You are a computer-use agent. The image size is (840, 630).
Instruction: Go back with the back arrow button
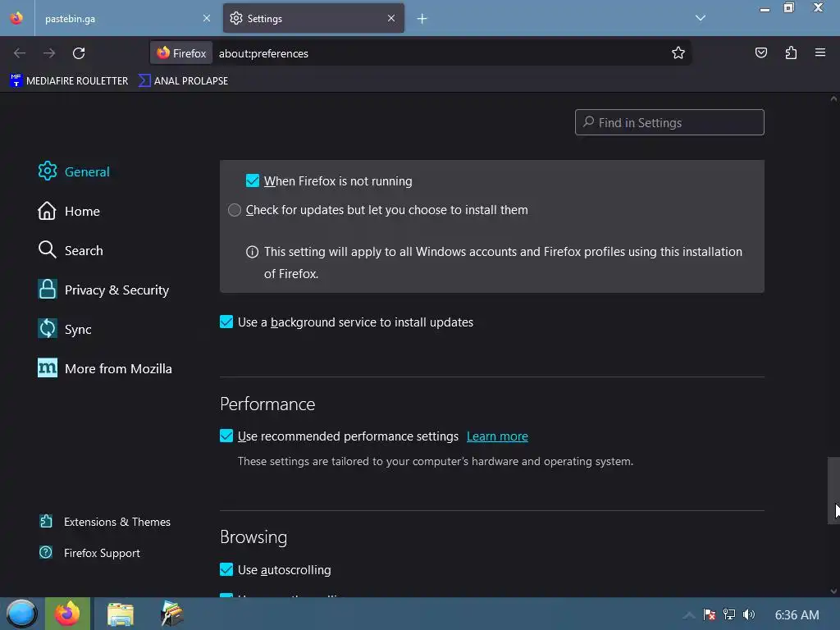tap(20, 53)
